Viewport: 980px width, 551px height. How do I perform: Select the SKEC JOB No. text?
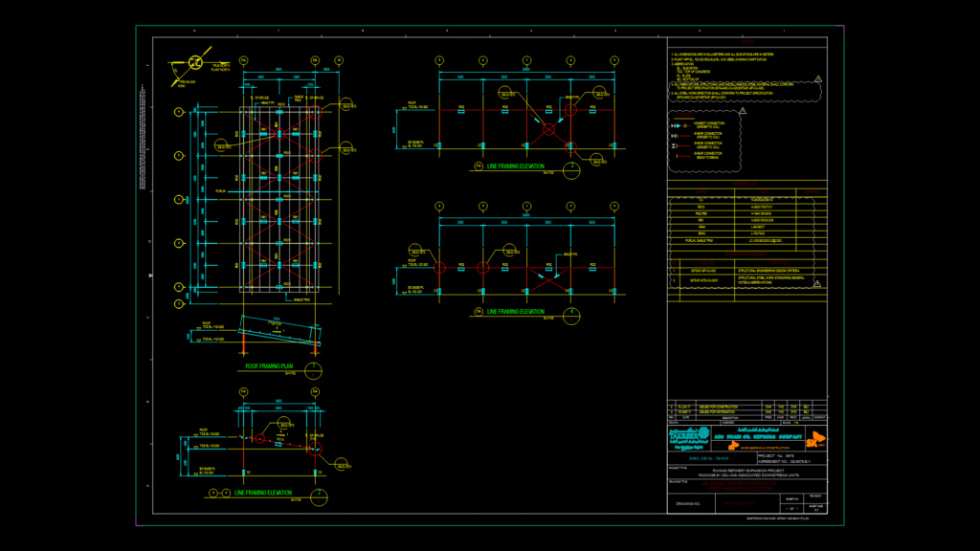[x=709, y=458]
